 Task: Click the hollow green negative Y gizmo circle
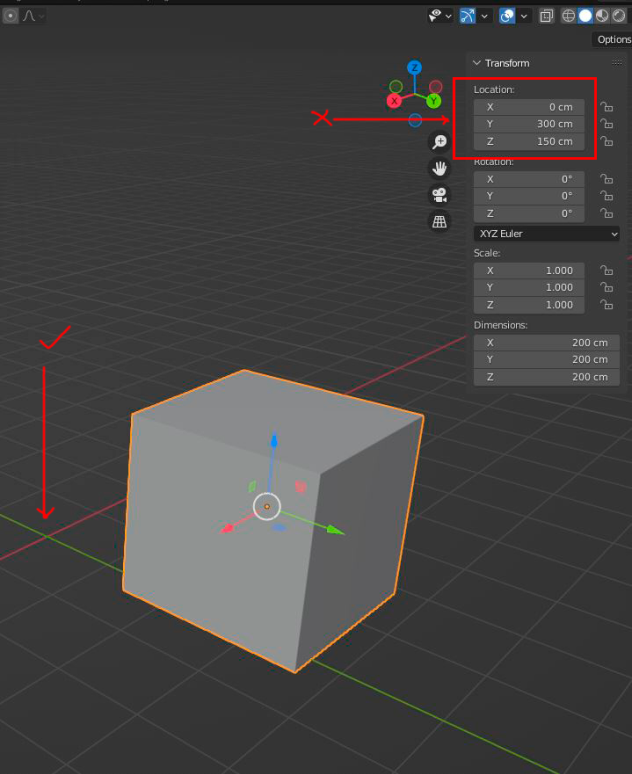coord(396,87)
